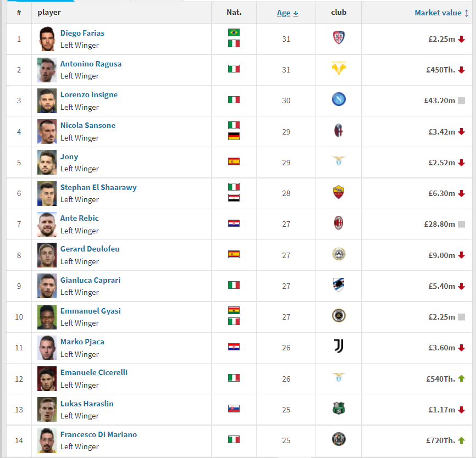The image size is (476, 458).
Task: Select the AC Milan club badge
Action: coord(339,224)
